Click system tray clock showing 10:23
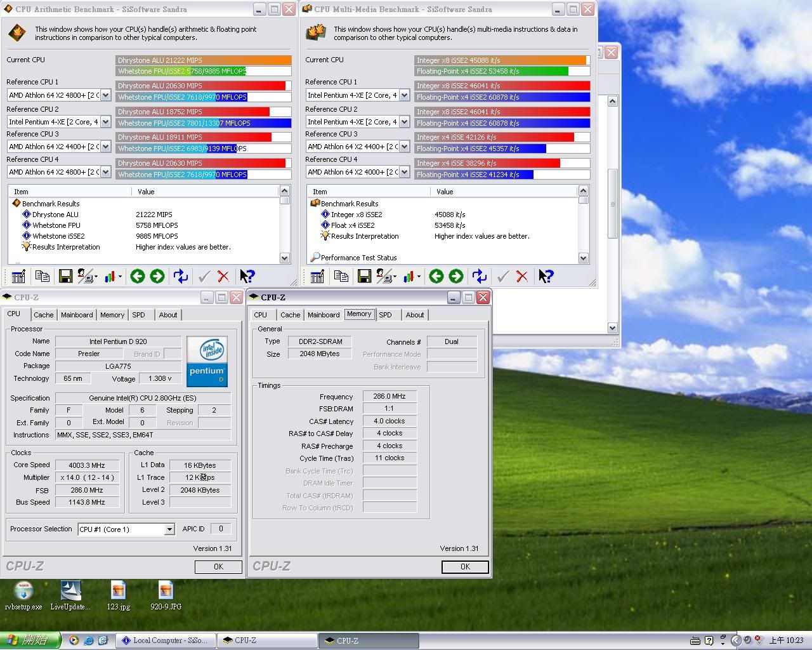812x650 pixels. 786,640
